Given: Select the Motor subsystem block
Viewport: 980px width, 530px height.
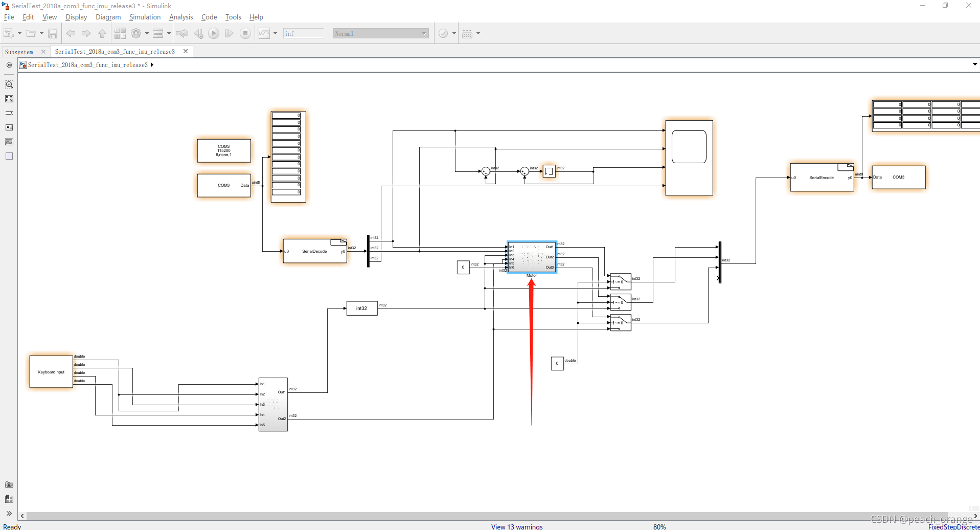Looking at the screenshot, I should click(532, 257).
